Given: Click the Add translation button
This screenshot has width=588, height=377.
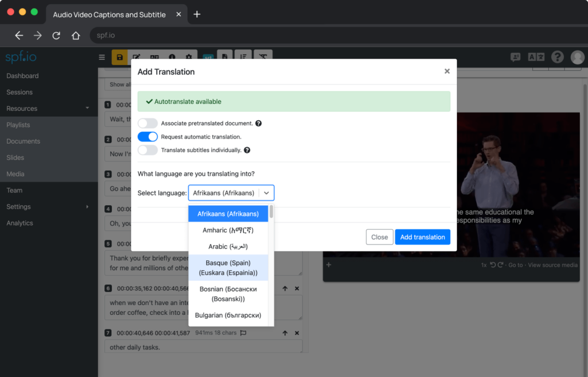Looking at the screenshot, I should [422, 237].
